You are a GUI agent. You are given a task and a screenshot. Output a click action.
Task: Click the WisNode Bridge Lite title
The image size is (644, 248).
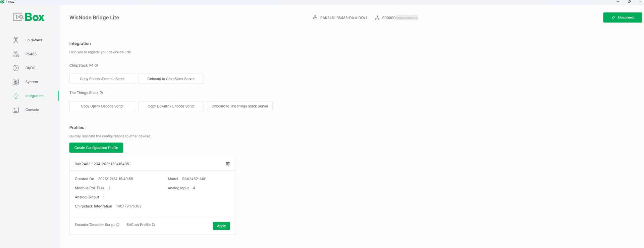click(x=94, y=17)
